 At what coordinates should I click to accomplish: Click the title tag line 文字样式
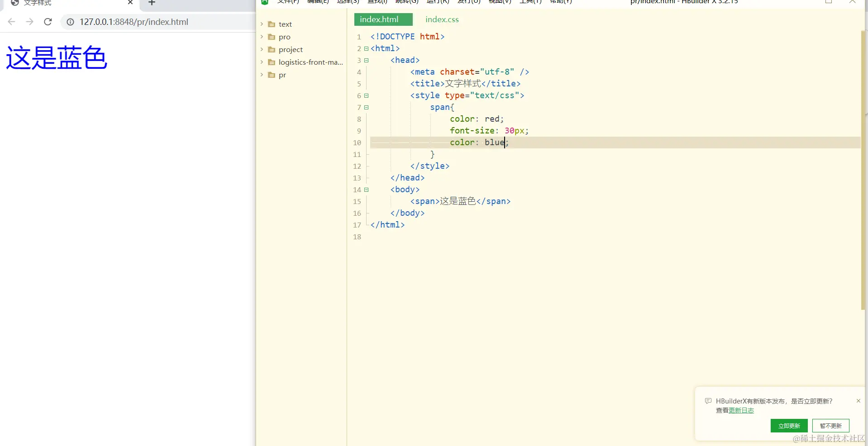(465, 84)
